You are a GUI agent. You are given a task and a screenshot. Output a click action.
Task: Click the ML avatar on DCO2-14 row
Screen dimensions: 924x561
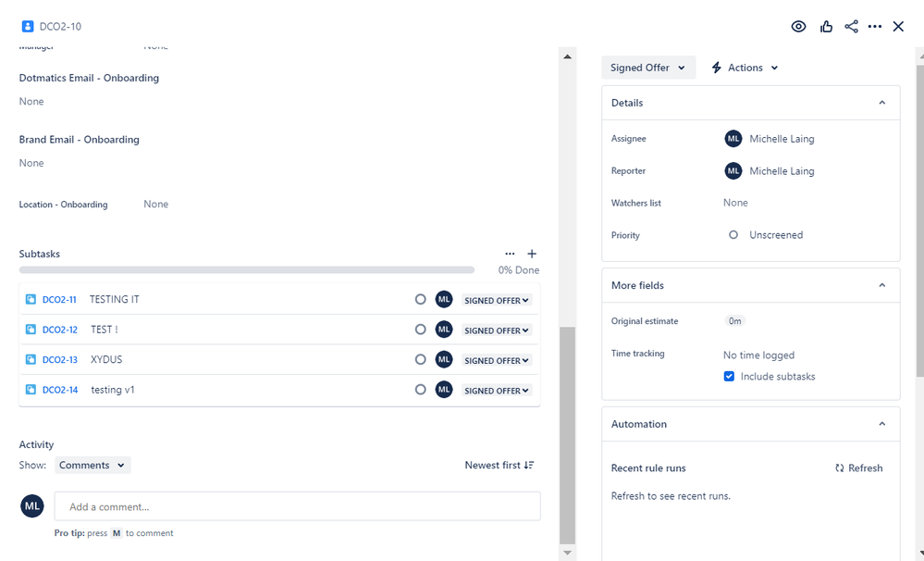click(x=444, y=390)
